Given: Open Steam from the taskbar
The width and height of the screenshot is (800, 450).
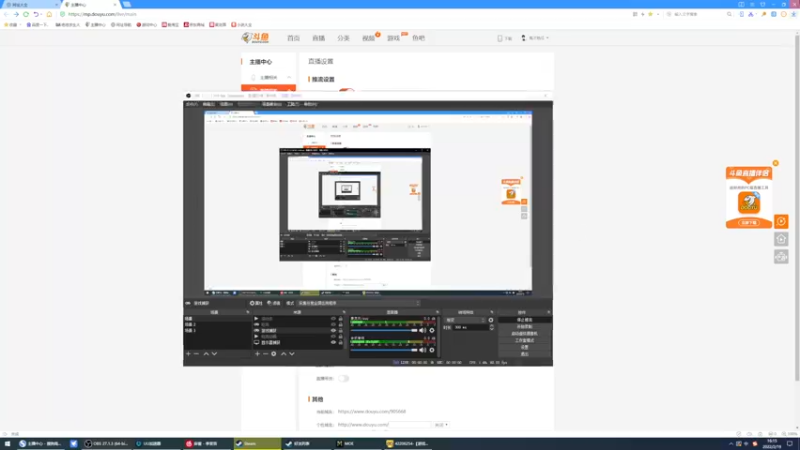Looking at the screenshot, I should (x=257, y=444).
